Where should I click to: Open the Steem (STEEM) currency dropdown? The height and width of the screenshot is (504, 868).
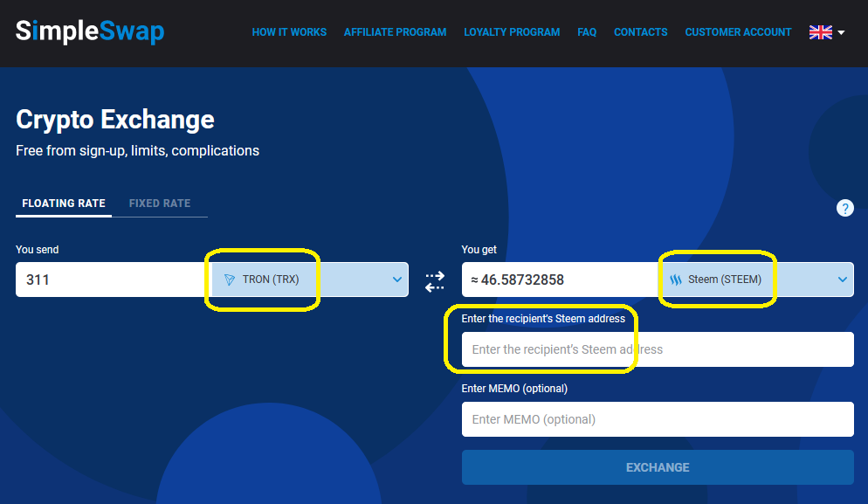(756, 280)
